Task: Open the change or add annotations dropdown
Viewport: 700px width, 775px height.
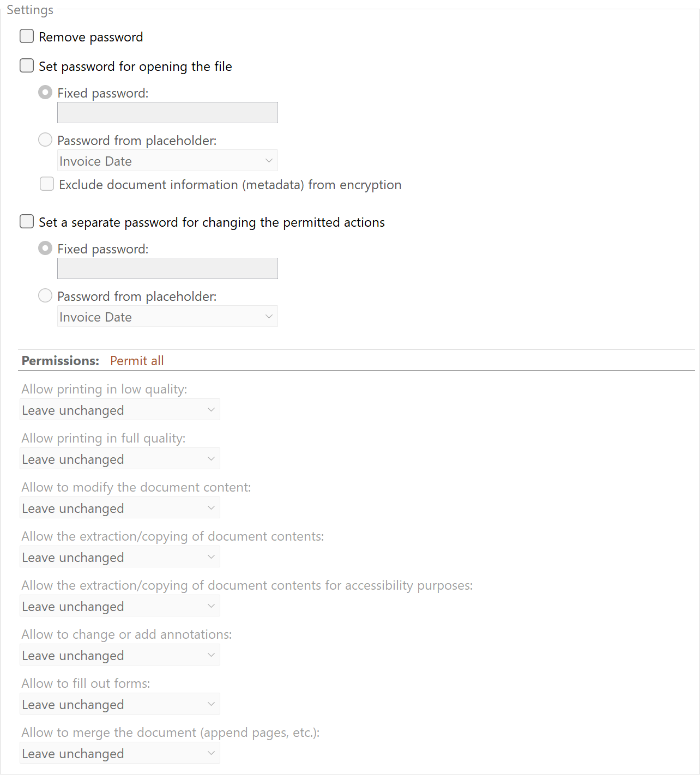Action: (120, 655)
